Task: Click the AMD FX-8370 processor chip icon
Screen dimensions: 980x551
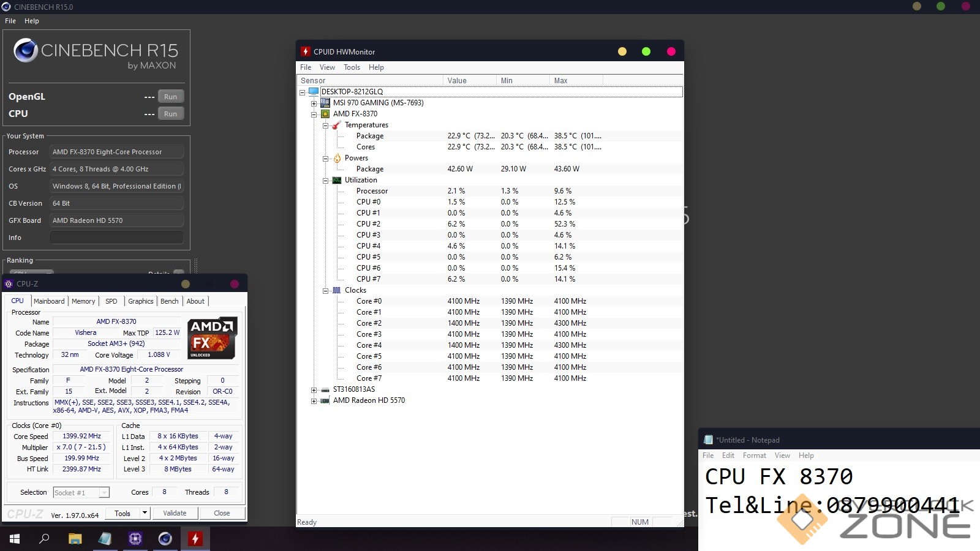Action: 325,114
